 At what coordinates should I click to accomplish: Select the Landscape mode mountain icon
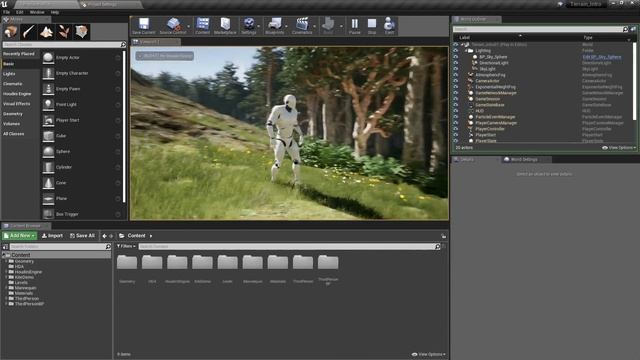pos(46,32)
